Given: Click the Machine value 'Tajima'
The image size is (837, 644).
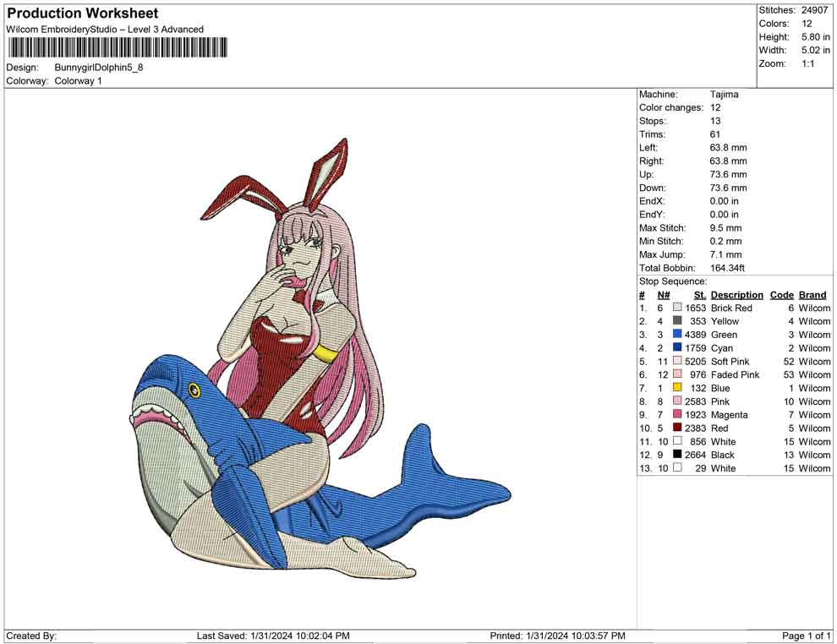Looking at the screenshot, I should pos(725,94).
